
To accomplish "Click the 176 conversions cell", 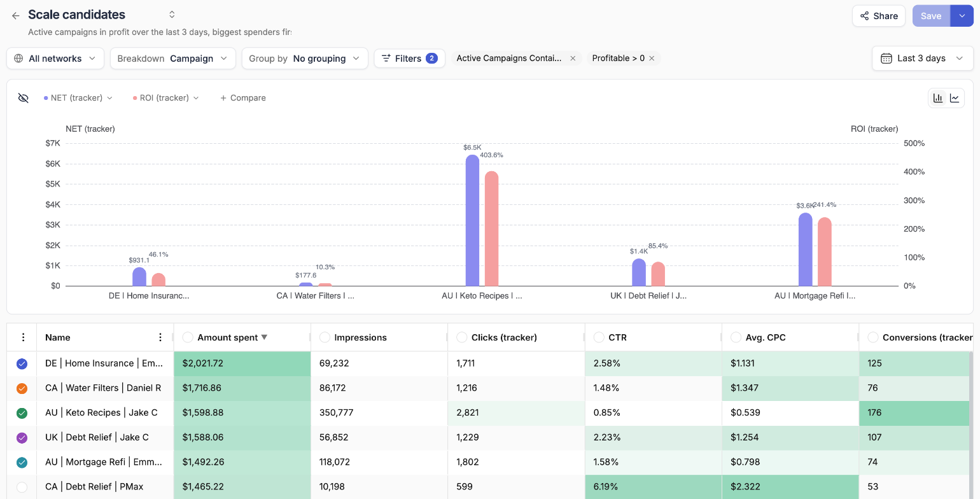I will (x=914, y=412).
